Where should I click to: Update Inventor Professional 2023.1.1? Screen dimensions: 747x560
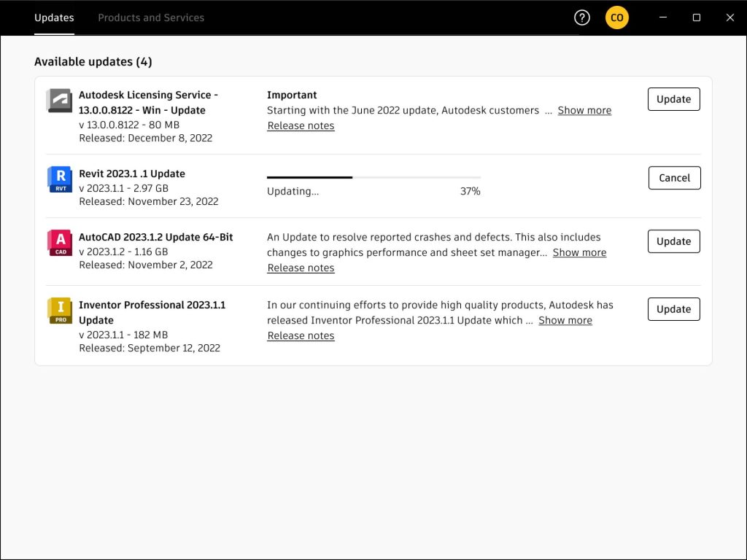pyautogui.click(x=673, y=309)
